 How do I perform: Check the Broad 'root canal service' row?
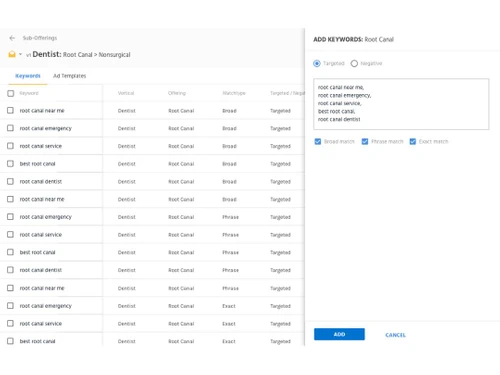tap(11, 146)
